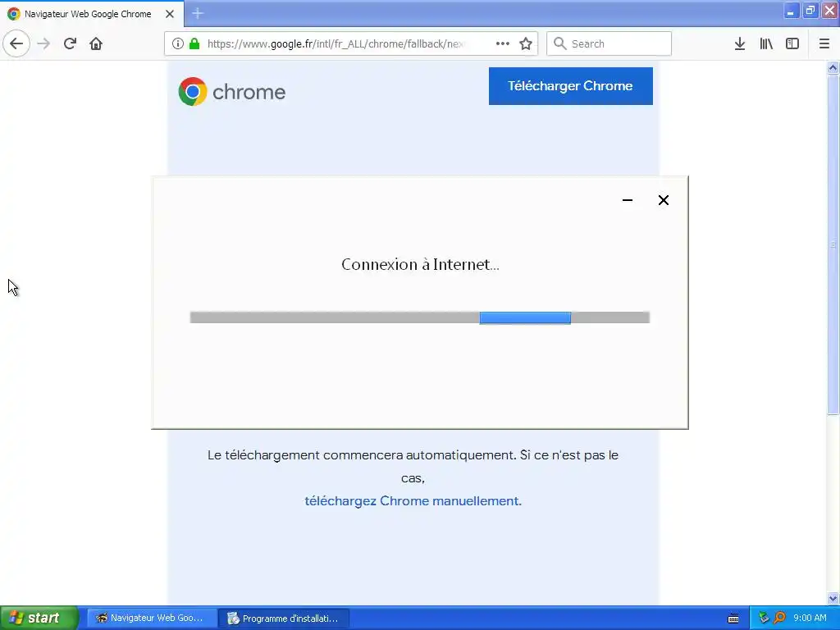Reload the current page
This screenshot has height=630, width=840.
point(70,43)
